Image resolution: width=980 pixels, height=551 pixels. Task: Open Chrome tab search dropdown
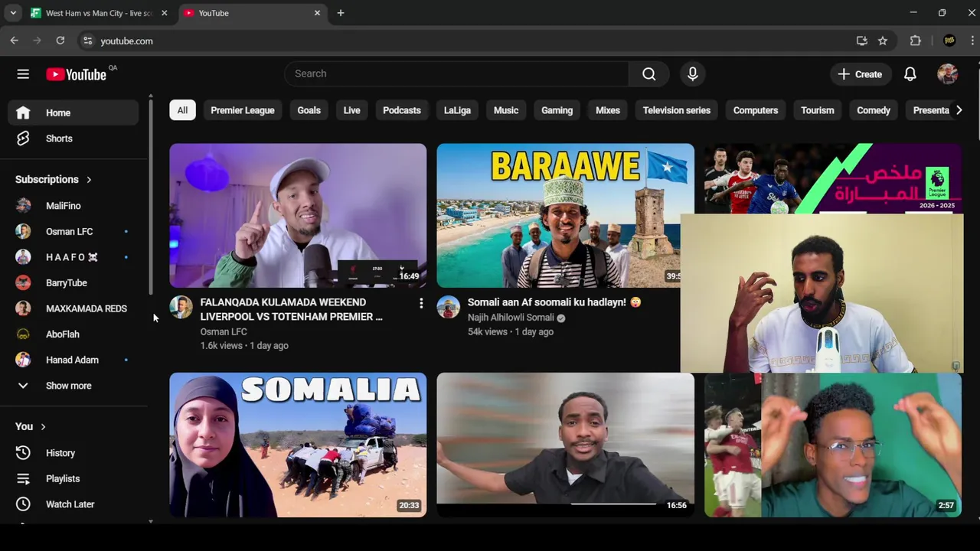click(13, 13)
